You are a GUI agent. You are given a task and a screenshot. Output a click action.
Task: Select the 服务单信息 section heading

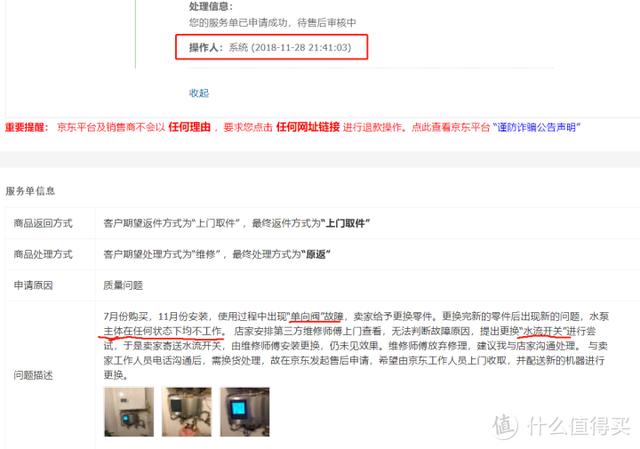30,191
